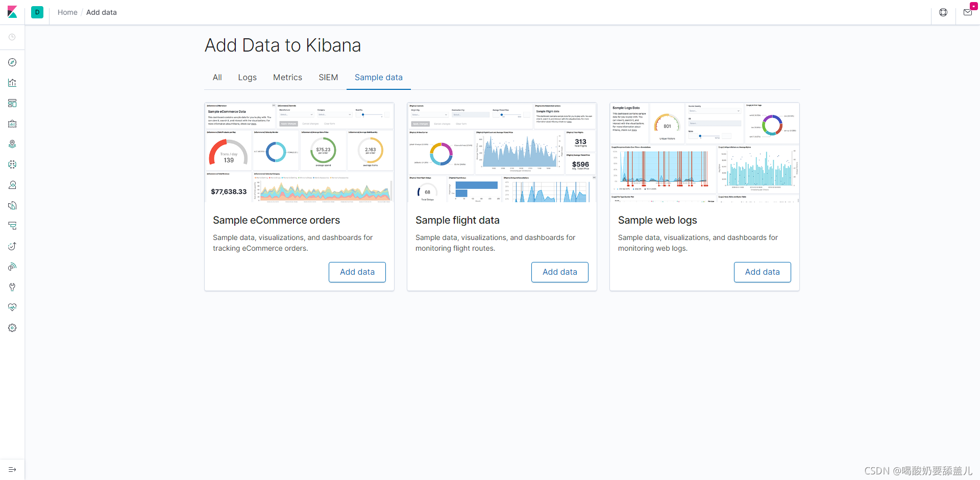Click the web logs dashboard preview image
Screen dimensions: 980x480
tap(705, 153)
